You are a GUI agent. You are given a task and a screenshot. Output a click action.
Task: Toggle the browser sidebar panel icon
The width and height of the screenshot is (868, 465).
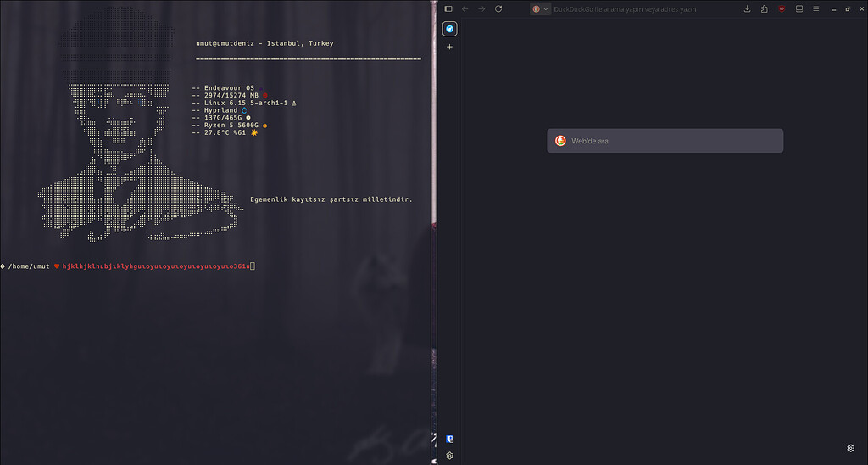(x=449, y=8)
